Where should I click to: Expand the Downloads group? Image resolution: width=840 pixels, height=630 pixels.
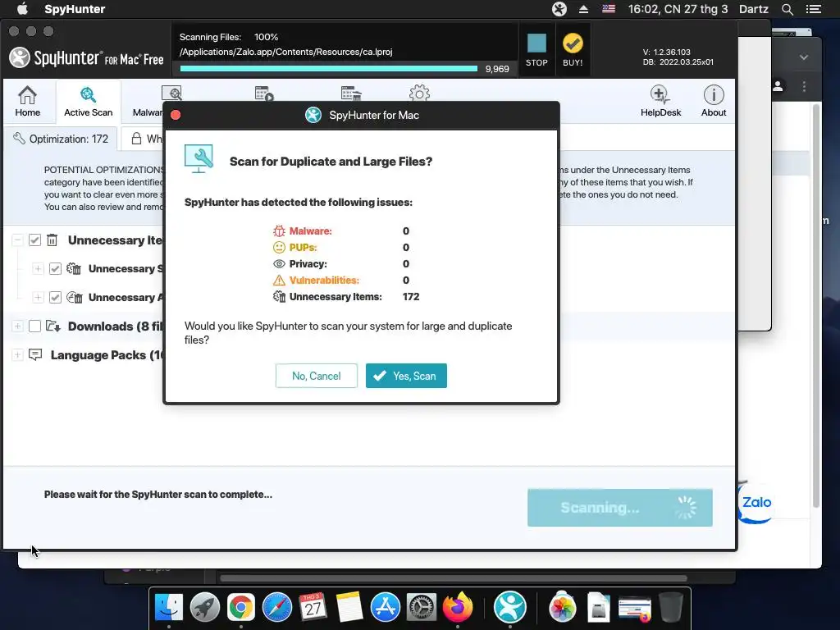17,326
